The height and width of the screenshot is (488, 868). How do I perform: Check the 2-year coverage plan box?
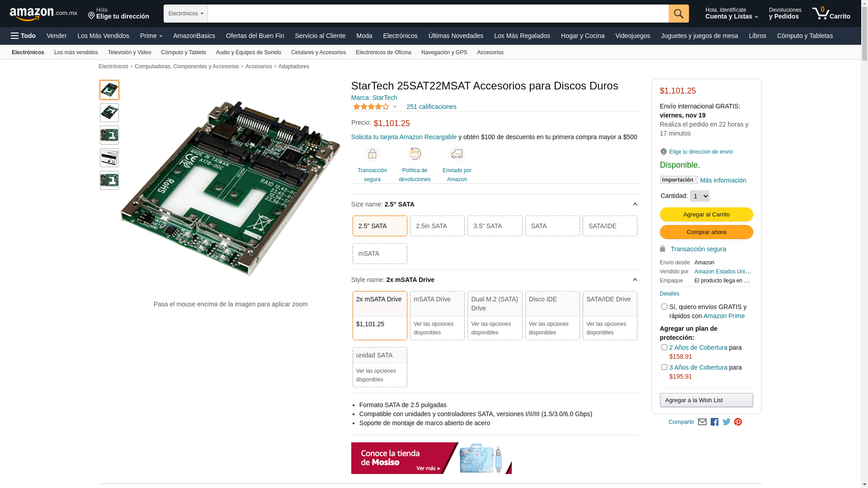(x=664, y=347)
